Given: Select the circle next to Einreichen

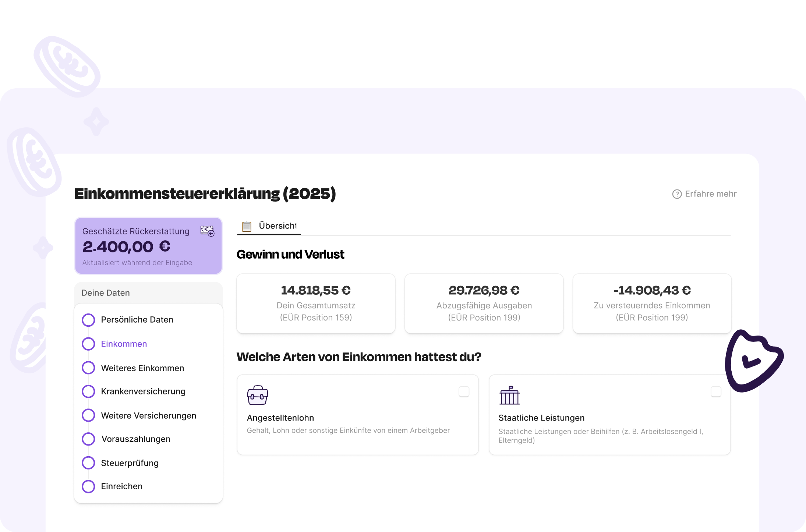Looking at the screenshot, I should click(88, 486).
